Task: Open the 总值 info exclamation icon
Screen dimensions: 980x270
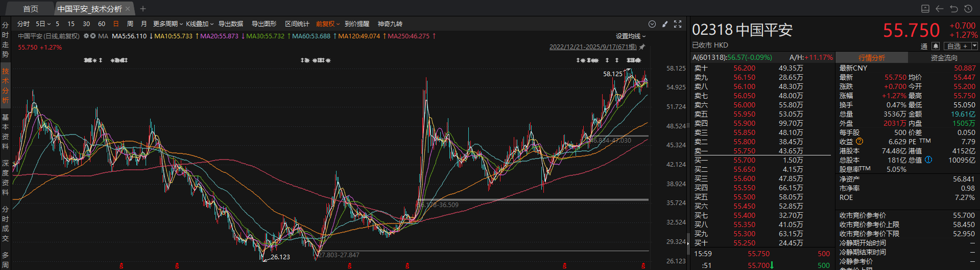Action: click(x=928, y=160)
